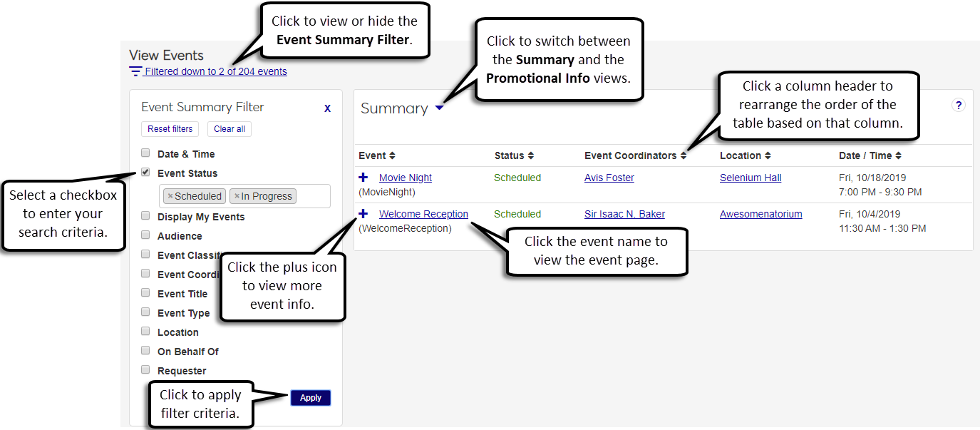The height and width of the screenshot is (430, 980).
Task: Remove the Scheduled status tag
Action: click(170, 196)
